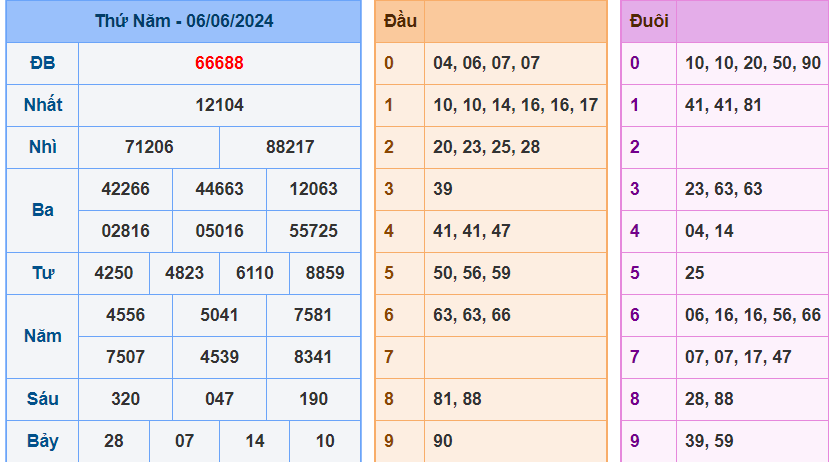Viewport: 829px width, 462px height.
Task: Click the Nhất prize number 12104
Action: (x=219, y=105)
